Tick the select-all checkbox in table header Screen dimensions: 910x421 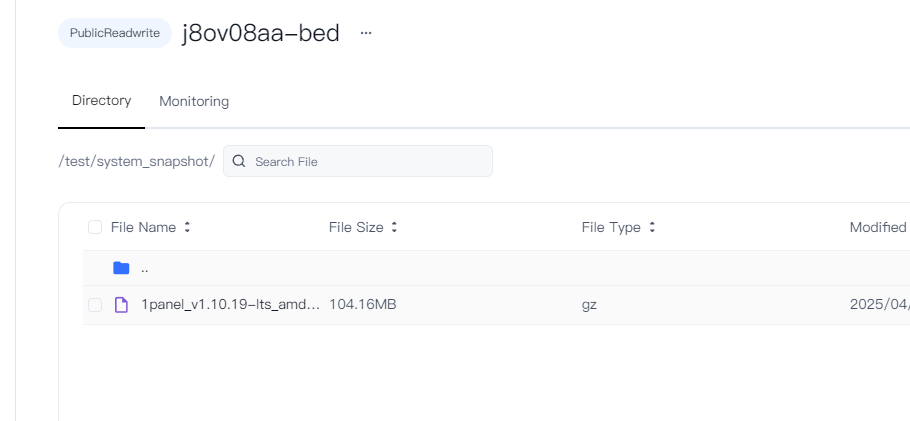click(95, 227)
